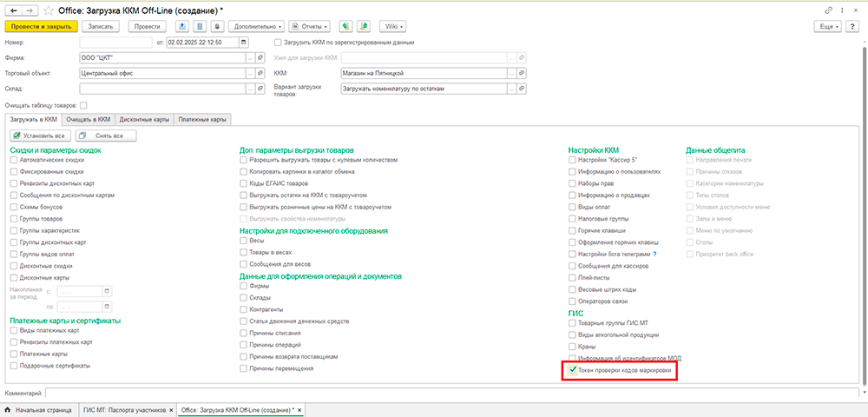Uncheck Токен проверки кодов маркировки
The image size is (868, 417).
pos(572,370)
